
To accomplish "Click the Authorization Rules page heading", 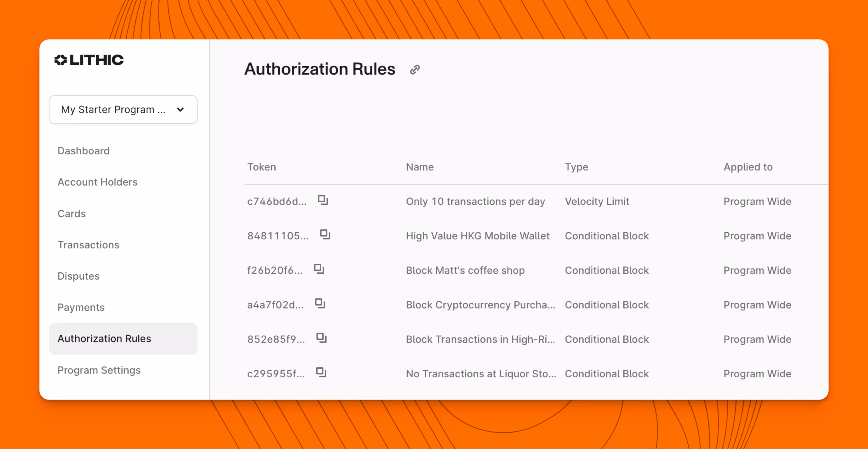I will (319, 69).
